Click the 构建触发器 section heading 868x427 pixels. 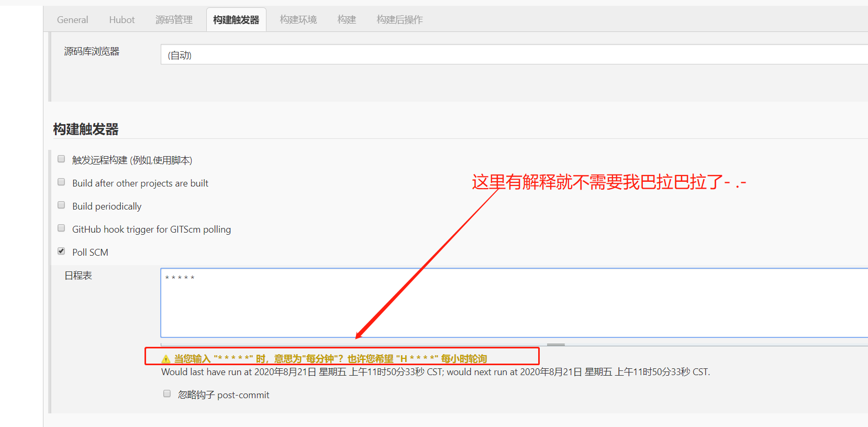coord(86,129)
